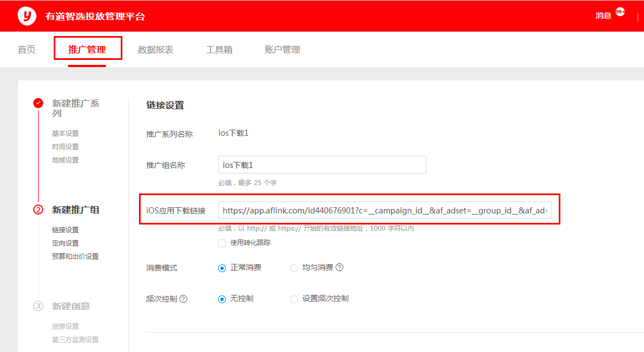Jump to 第三方监测设置 section

click(75, 339)
